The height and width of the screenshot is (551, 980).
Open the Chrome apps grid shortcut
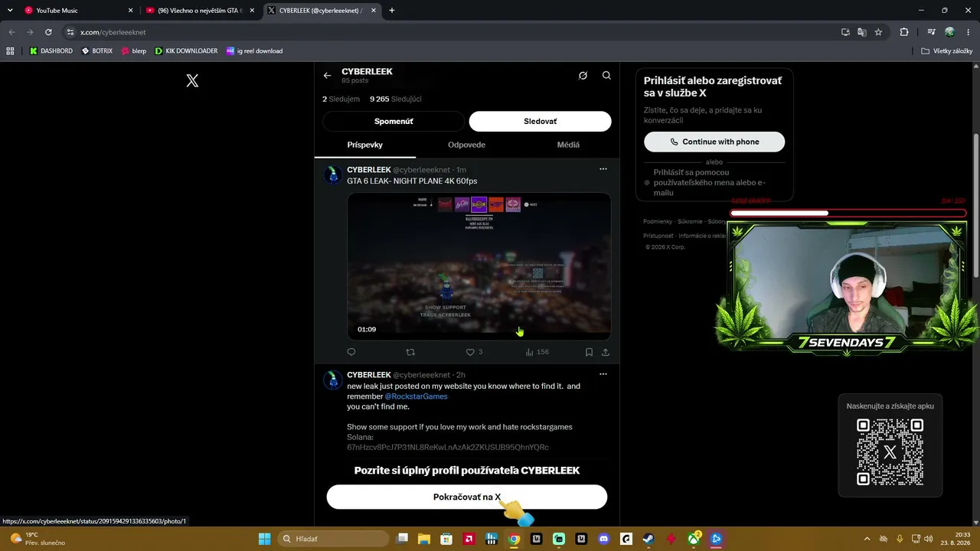(10, 51)
